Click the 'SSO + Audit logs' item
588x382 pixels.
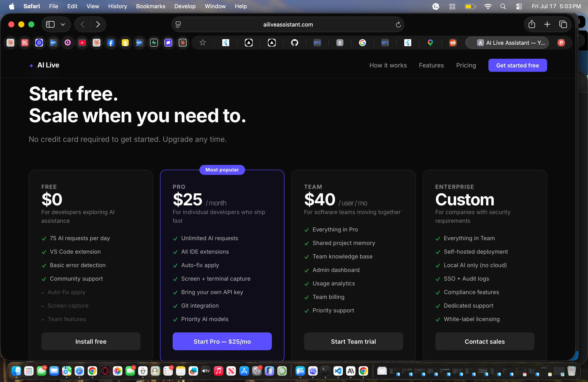pyautogui.click(x=466, y=278)
